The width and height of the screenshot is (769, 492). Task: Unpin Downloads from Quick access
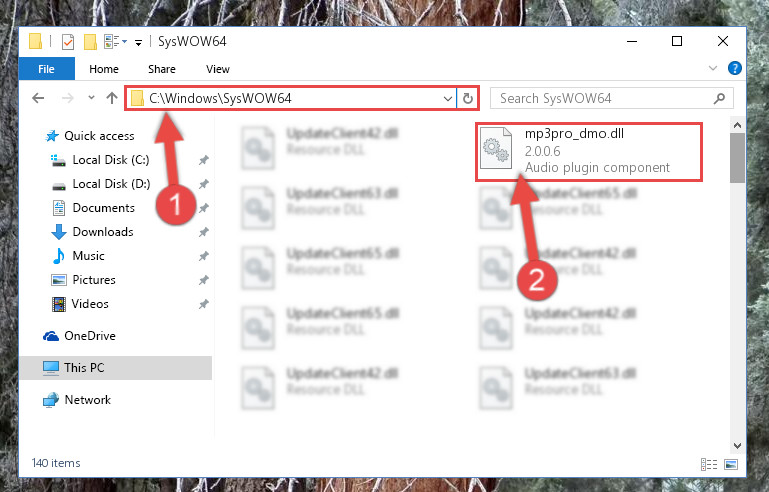[x=204, y=232]
